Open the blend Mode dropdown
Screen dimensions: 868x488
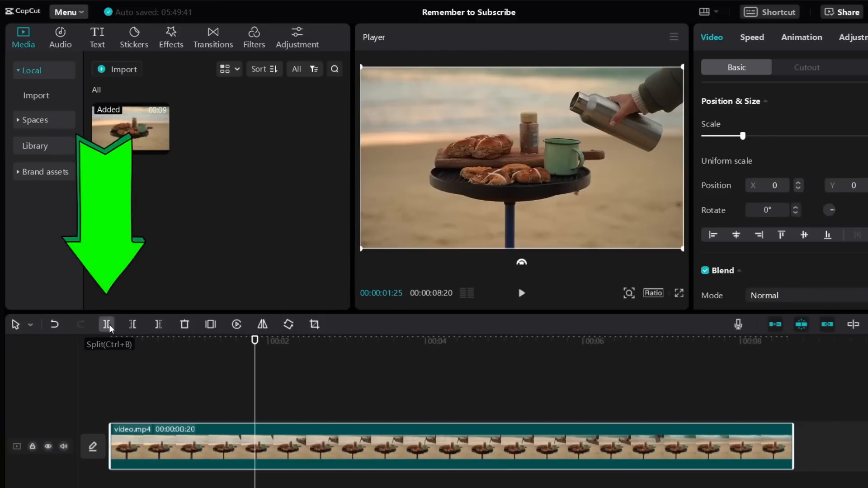click(x=807, y=295)
